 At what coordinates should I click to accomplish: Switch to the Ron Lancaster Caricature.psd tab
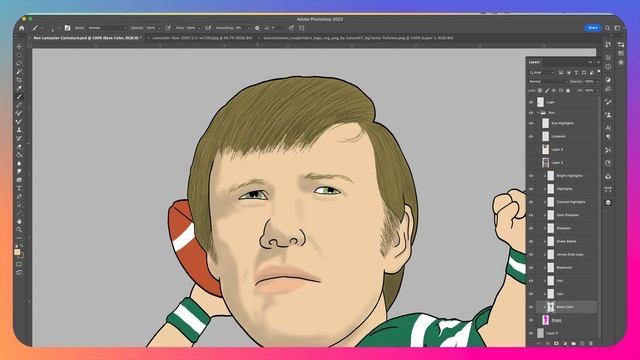point(87,38)
